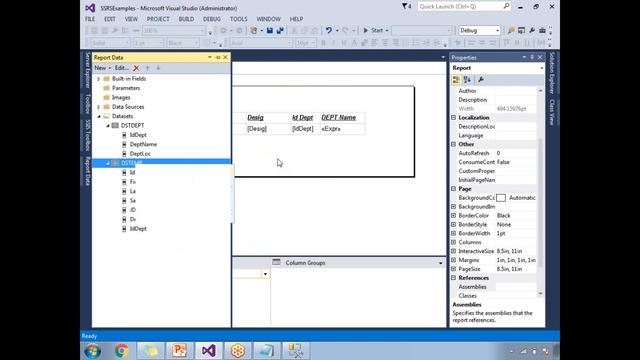Click the Alphabetical sort icon in Properties
This screenshot has height=360, width=640.
[x=467, y=80]
